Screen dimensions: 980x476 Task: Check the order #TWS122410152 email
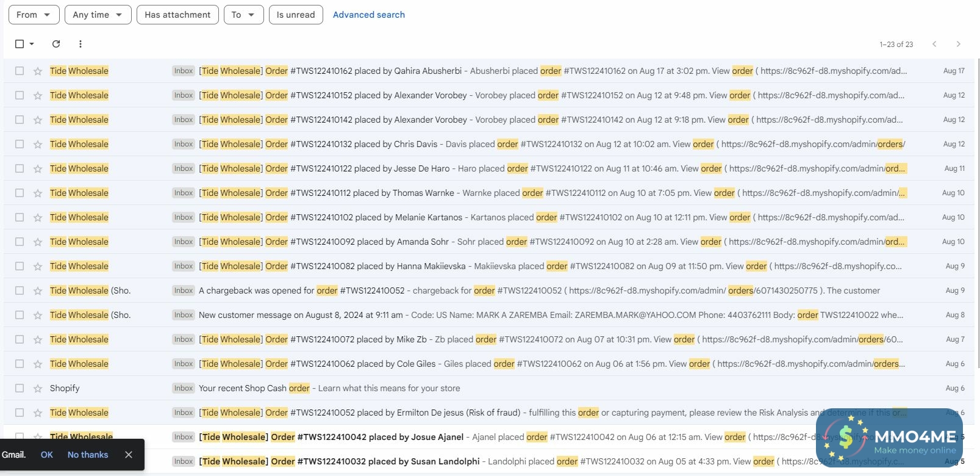[x=20, y=95]
